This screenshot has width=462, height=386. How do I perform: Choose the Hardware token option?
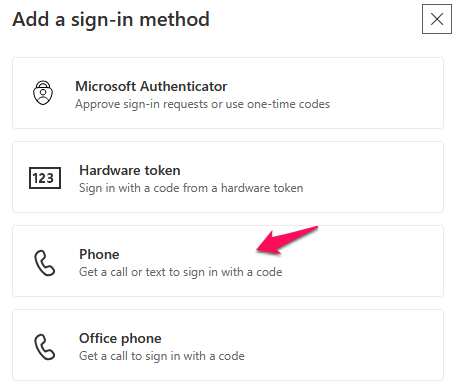(x=228, y=177)
